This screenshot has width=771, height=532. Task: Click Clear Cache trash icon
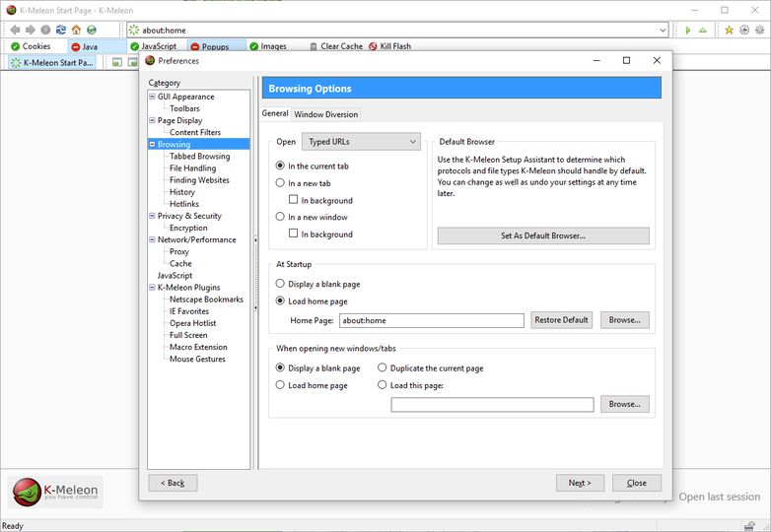click(x=314, y=46)
